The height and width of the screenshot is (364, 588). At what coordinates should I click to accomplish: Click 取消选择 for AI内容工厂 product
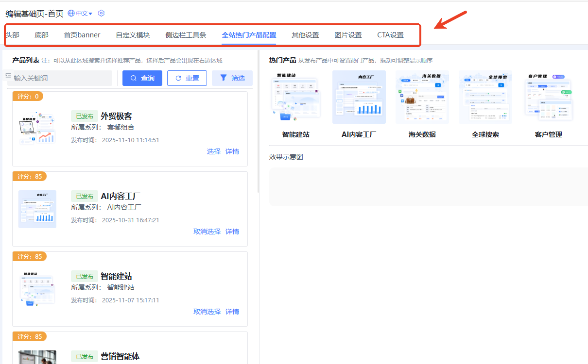click(207, 232)
